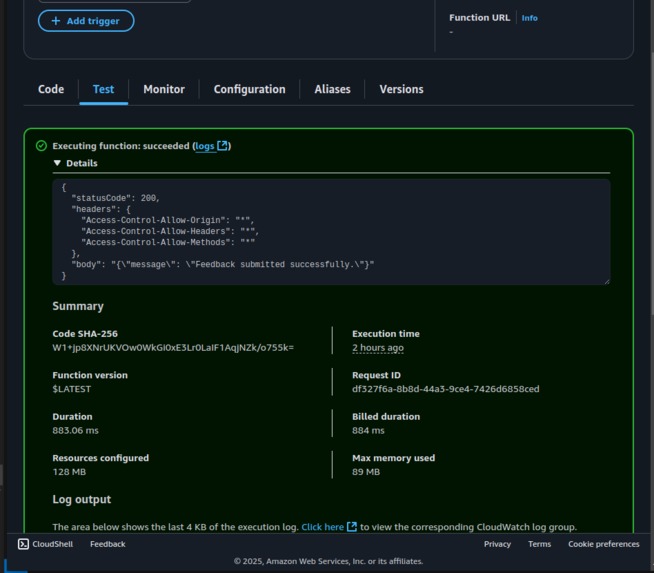This screenshot has width=654, height=573.
Task: Click the Add trigger button
Action: click(x=86, y=21)
